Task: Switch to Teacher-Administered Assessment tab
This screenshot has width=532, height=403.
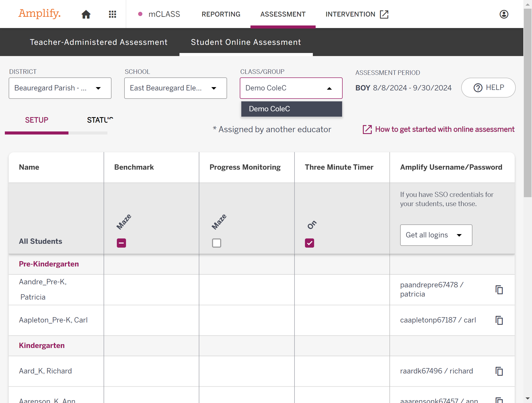Action: point(99,42)
